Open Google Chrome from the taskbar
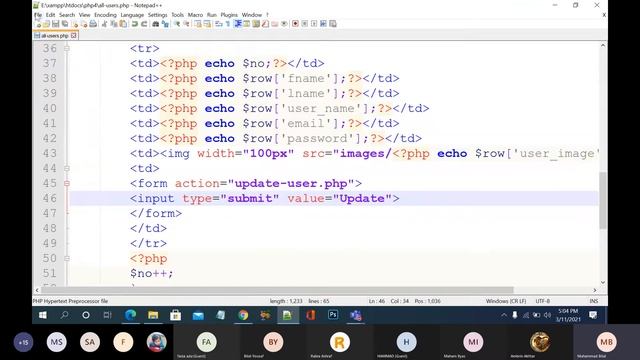The height and width of the screenshot is (360, 640). point(243,315)
